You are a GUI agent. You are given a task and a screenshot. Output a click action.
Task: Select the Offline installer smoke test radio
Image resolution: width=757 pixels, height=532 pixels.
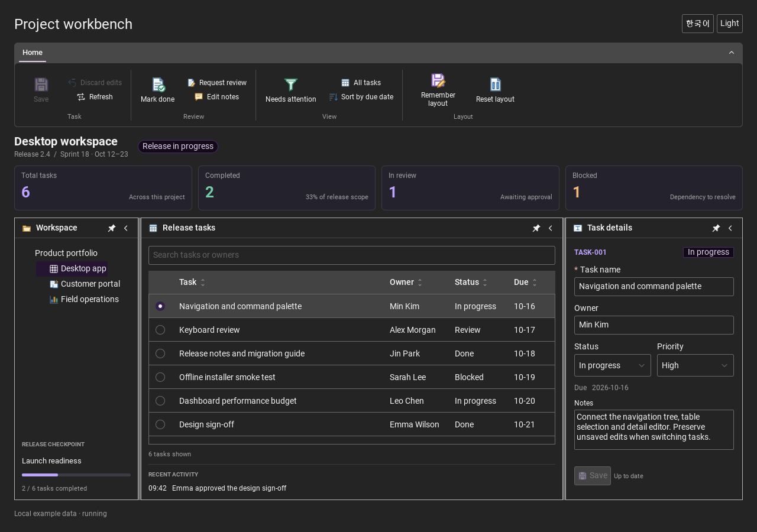click(x=160, y=377)
